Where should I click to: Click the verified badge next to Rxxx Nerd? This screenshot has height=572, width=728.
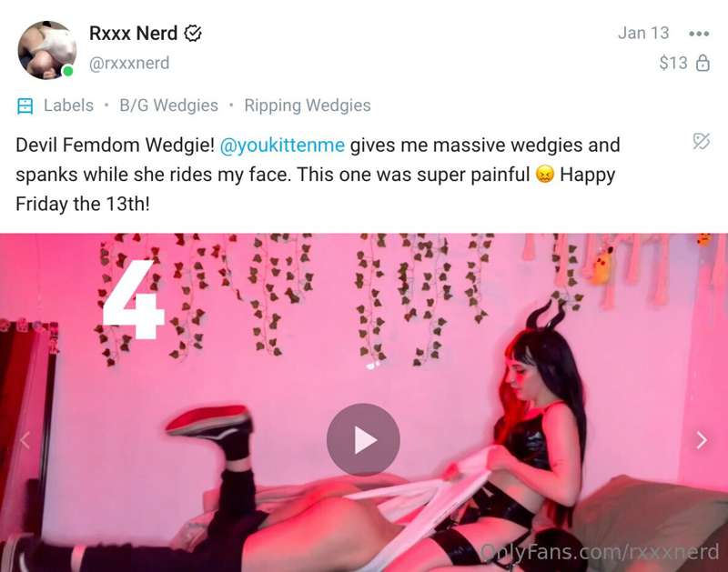pyautogui.click(x=193, y=34)
